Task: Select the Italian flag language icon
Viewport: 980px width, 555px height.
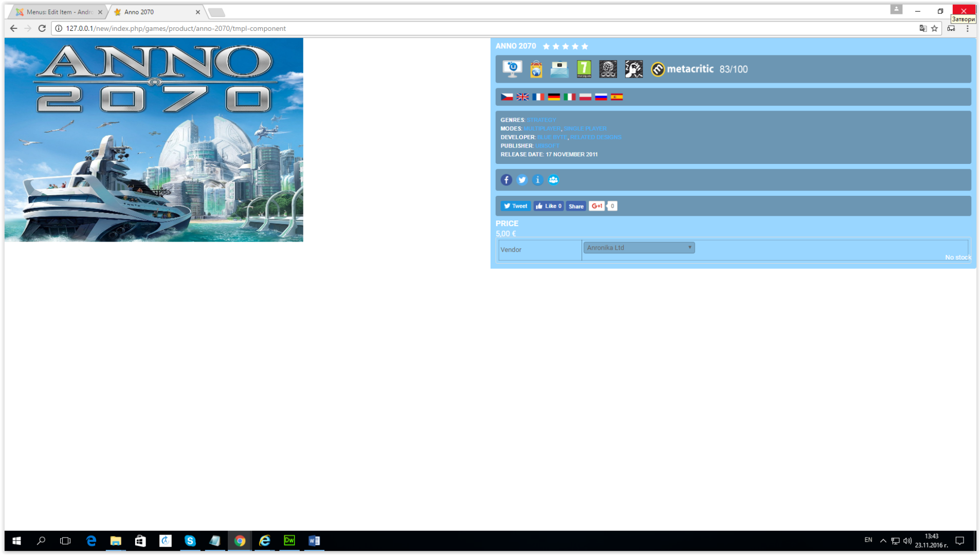Action: (x=570, y=97)
